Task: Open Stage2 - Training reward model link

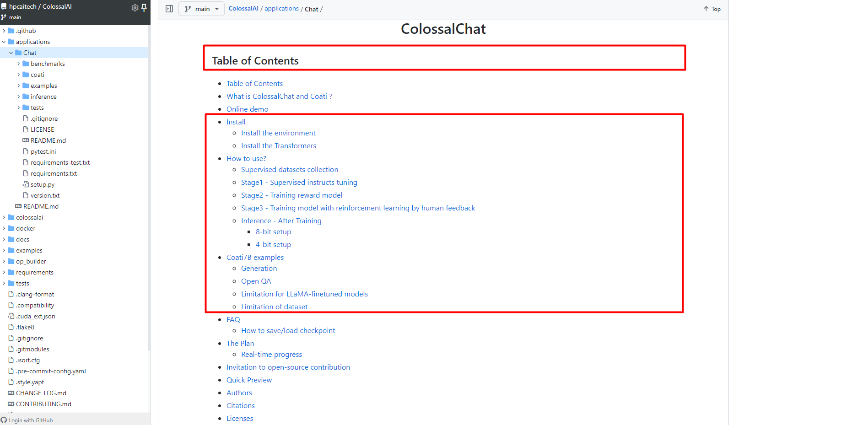Action: click(x=291, y=195)
